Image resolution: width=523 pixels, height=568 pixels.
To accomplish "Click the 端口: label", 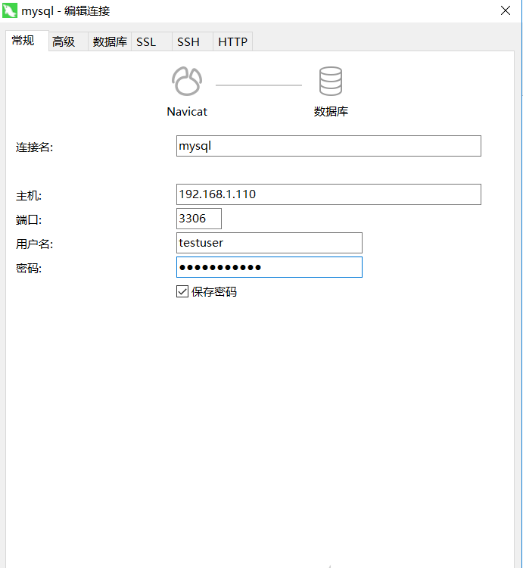I will point(29,220).
